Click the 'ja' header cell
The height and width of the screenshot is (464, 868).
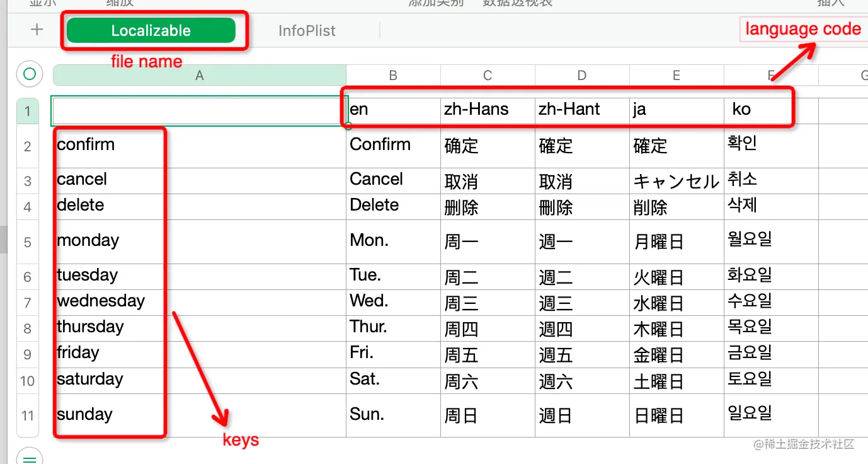677,111
